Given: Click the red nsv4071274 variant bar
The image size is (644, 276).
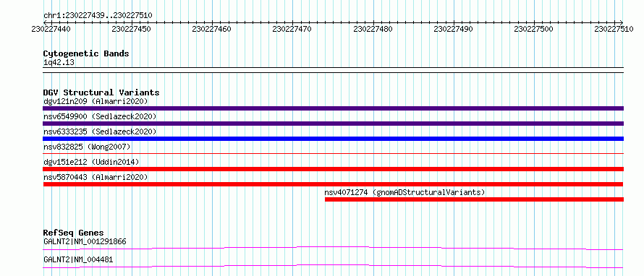Looking at the screenshot, I should pos(474,199).
